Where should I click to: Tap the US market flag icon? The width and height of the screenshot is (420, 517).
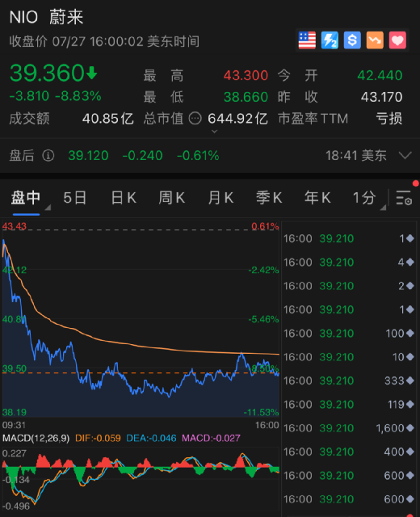307,40
